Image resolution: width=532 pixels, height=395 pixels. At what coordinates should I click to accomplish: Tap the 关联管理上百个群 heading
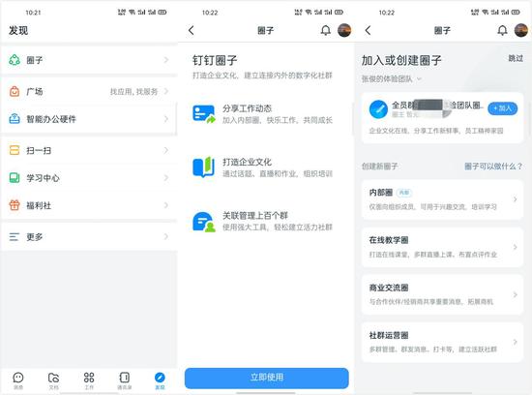click(255, 215)
